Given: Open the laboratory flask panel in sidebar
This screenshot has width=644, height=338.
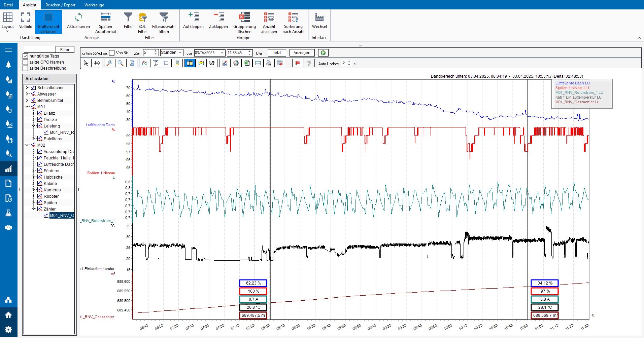Looking at the screenshot, I should coord(8,213).
